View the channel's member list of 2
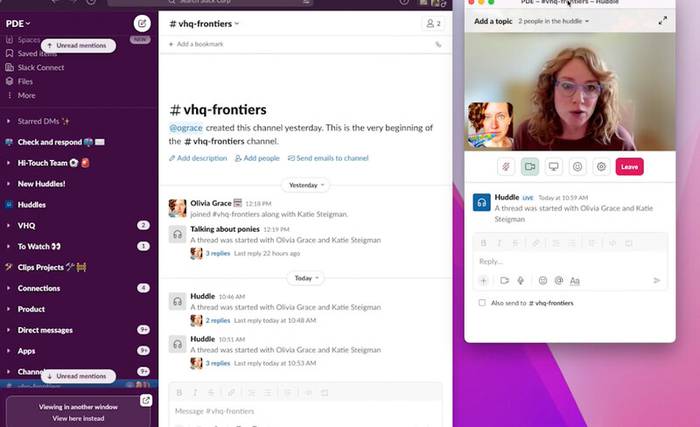The width and height of the screenshot is (700, 427). tap(433, 23)
